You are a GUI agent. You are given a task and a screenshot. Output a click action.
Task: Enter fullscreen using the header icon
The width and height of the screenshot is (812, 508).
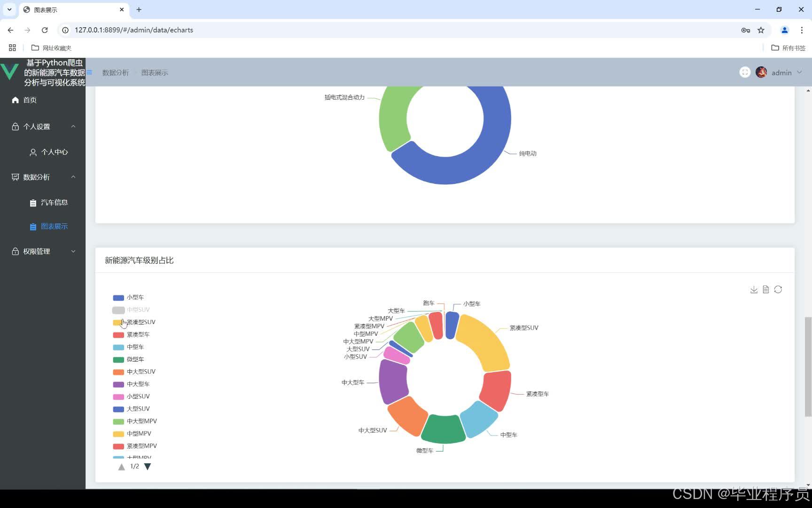[745, 72]
